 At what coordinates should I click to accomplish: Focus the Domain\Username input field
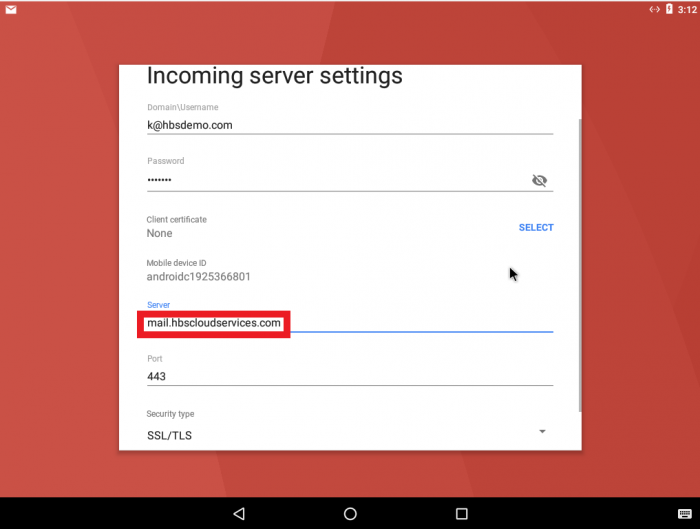pyautogui.click(x=350, y=125)
